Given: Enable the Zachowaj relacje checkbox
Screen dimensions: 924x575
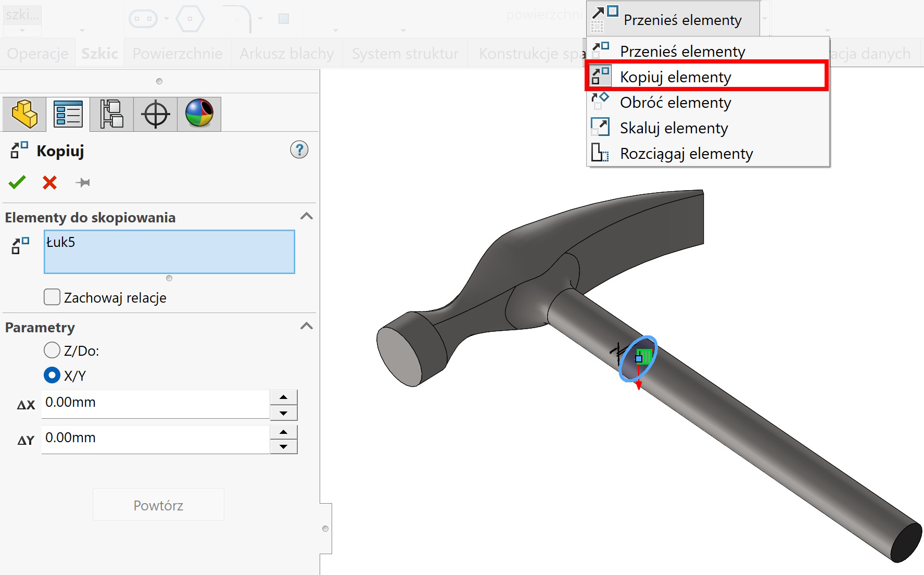Looking at the screenshot, I should [x=52, y=297].
